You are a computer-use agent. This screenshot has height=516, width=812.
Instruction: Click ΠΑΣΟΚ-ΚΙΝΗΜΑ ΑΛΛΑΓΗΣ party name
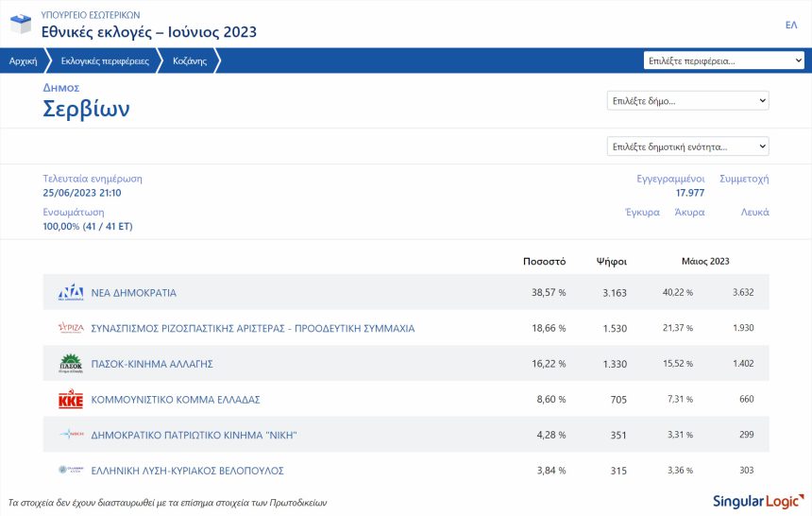pos(152,364)
